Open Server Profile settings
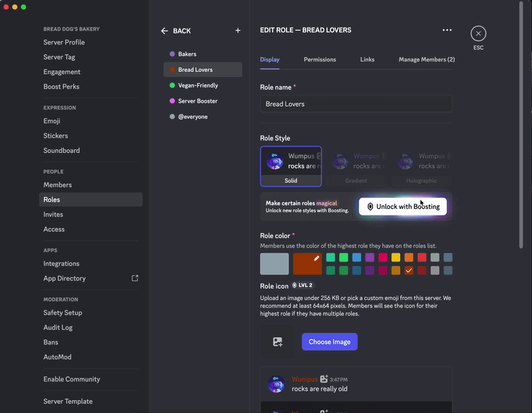The image size is (532, 413). pyautogui.click(x=90, y=43)
